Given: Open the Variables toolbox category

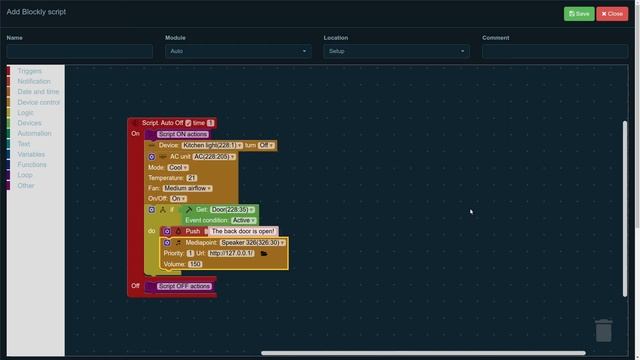Looking at the screenshot, I should point(31,154).
